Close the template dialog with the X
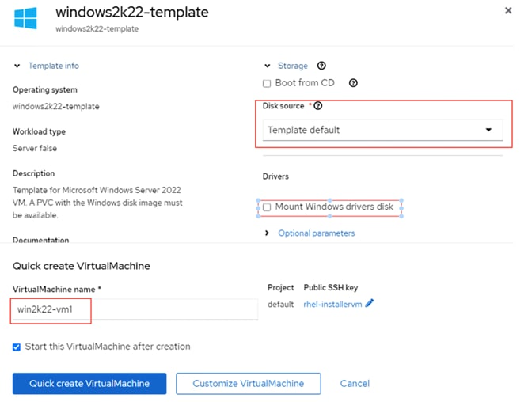The image size is (532, 402). coord(507,10)
